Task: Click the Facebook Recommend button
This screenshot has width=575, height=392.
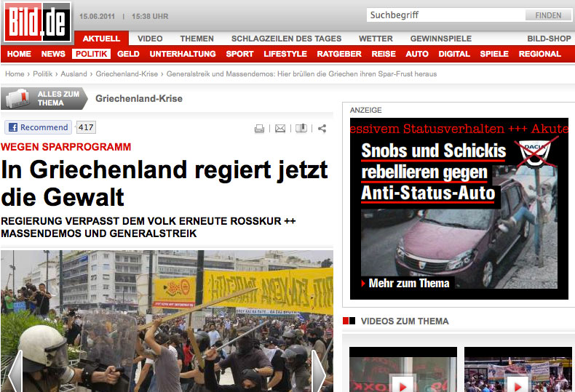Action: click(x=38, y=127)
